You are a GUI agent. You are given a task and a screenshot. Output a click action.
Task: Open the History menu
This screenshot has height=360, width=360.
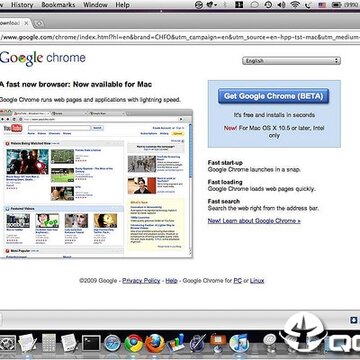click(22, 5)
